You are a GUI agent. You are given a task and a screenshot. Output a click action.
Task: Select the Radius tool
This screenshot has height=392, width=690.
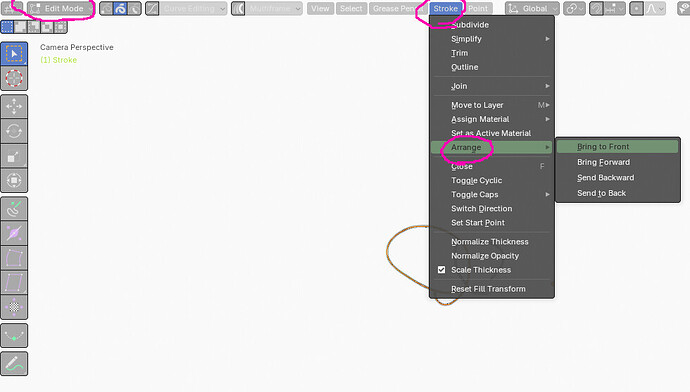pyautogui.click(x=14, y=233)
